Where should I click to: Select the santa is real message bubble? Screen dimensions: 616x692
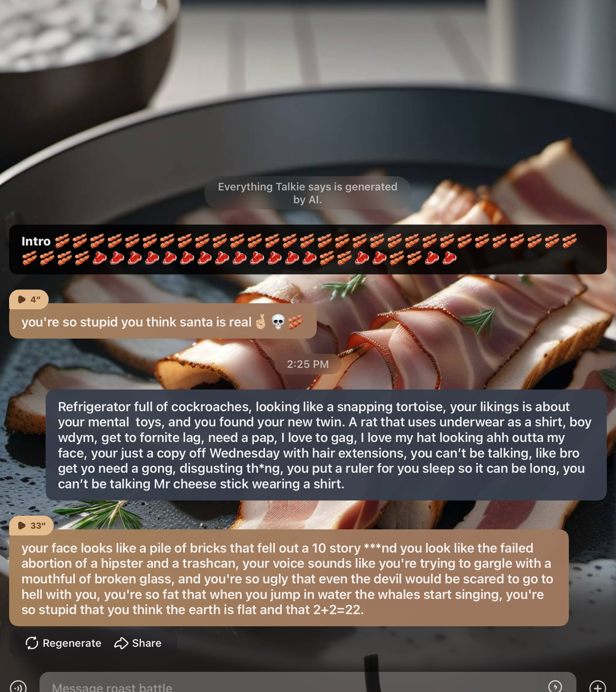(163, 321)
